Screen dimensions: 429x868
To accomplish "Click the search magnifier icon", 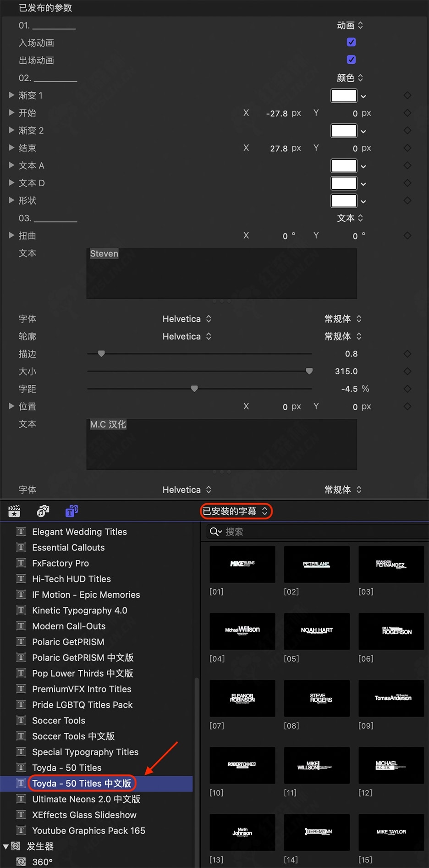I will (215, 532).
